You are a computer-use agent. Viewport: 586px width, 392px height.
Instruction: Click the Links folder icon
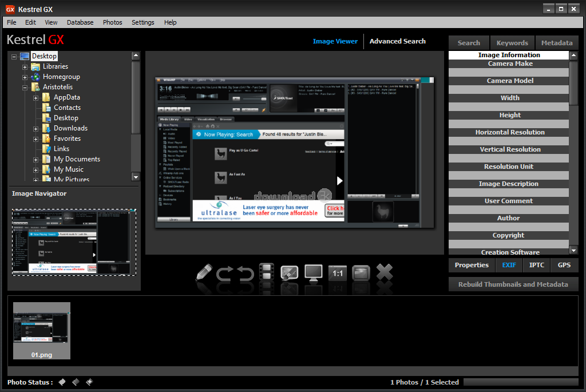46,149
